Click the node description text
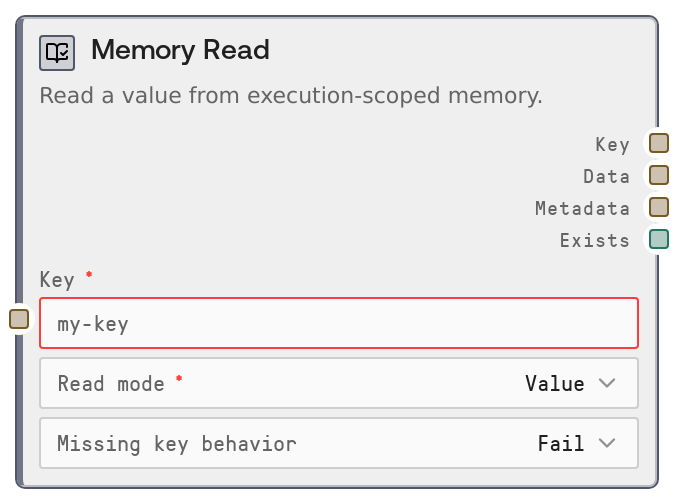The width and height of the screenshot is (674, 504). point(291,96)
